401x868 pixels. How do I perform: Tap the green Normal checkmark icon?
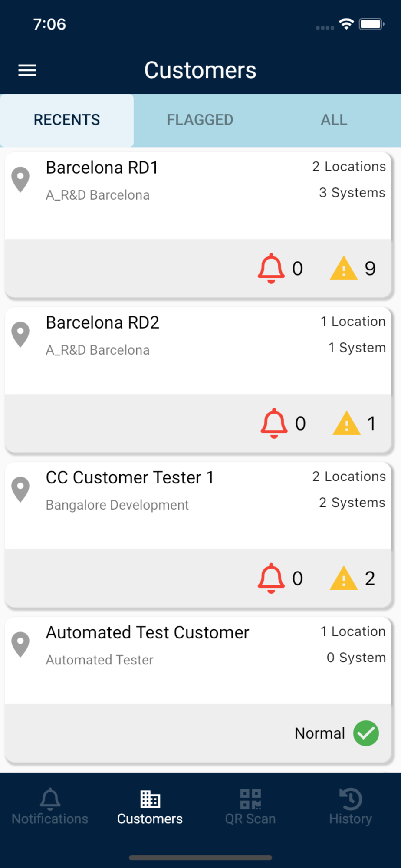(366, 733)
